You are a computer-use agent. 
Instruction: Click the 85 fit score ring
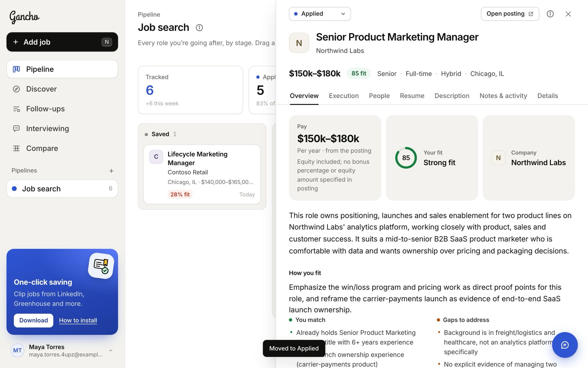406,158
